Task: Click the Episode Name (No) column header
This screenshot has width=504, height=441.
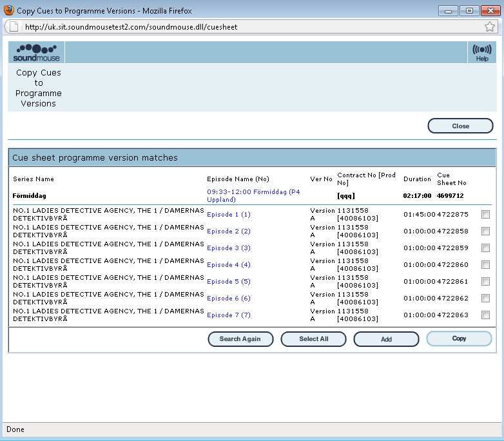Action: pyautogui.click(x=238, y=179)
